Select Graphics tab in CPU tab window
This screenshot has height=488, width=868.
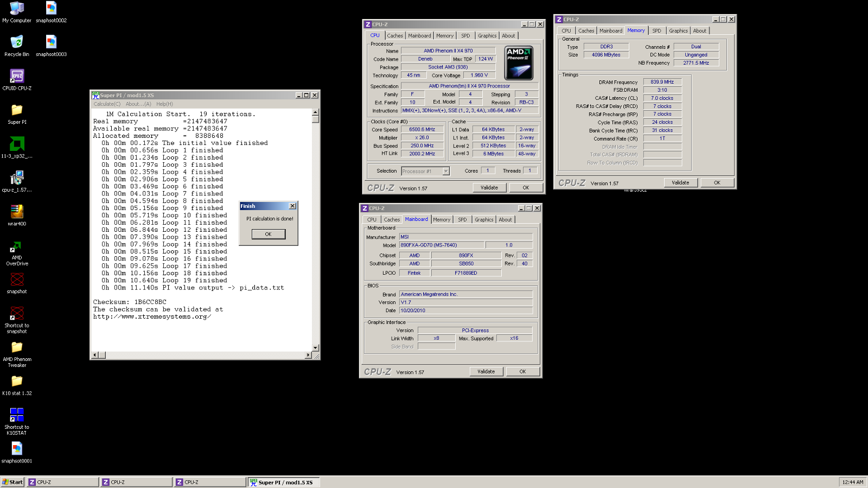point(487,36)
